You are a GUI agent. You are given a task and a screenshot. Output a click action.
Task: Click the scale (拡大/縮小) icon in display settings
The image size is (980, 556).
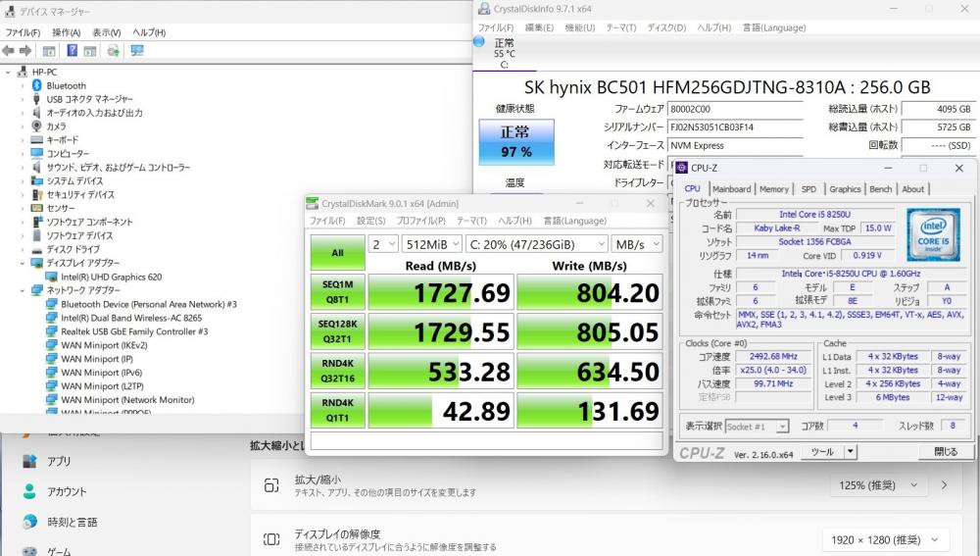[271, 485]
